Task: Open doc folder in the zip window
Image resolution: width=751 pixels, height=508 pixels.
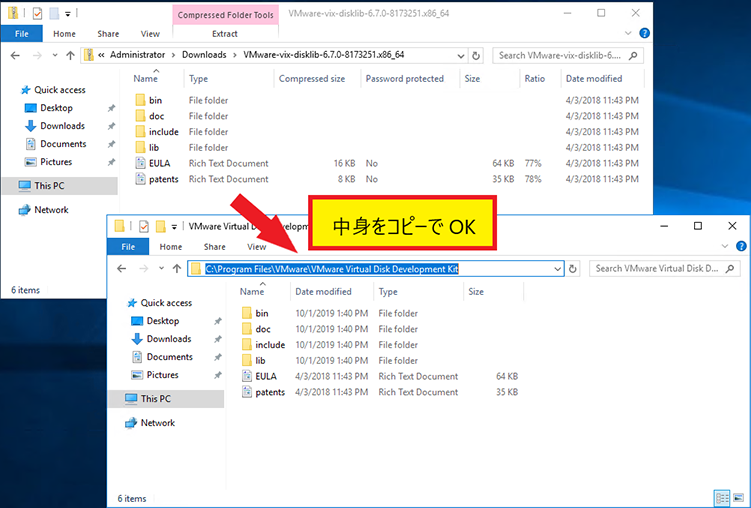Action: 156,116
